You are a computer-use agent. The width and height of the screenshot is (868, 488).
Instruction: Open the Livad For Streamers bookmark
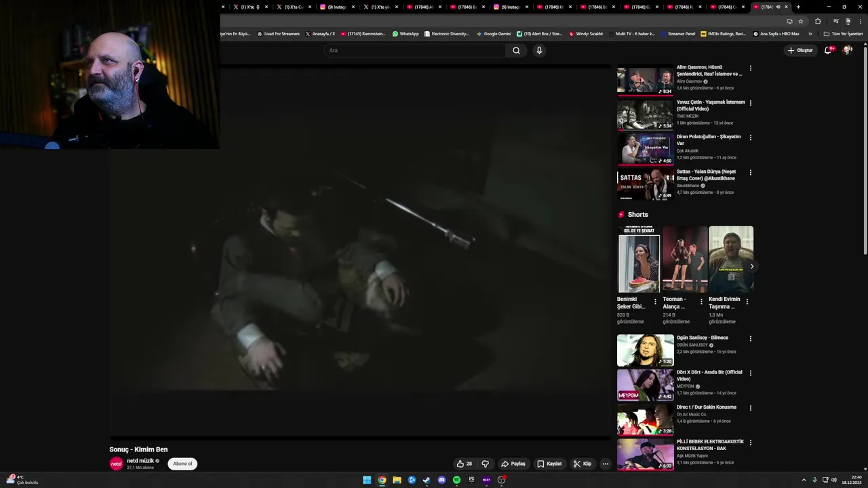278,34
